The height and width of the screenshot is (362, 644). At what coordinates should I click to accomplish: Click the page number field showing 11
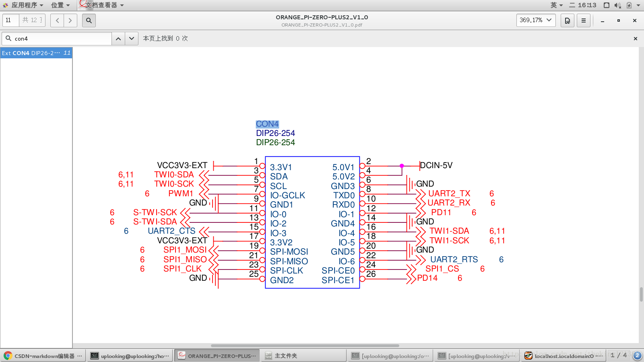click(x=11, y=20)
